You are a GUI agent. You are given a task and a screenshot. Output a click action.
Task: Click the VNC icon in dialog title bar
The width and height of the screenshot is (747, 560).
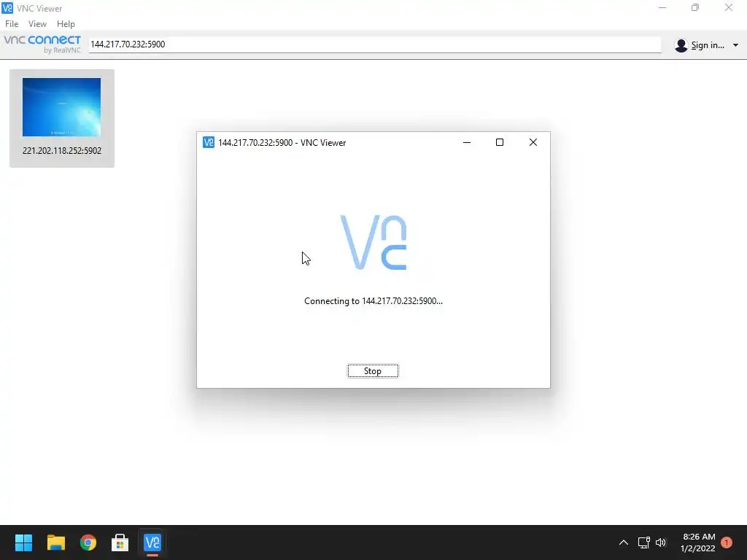(x=208, y=142)
